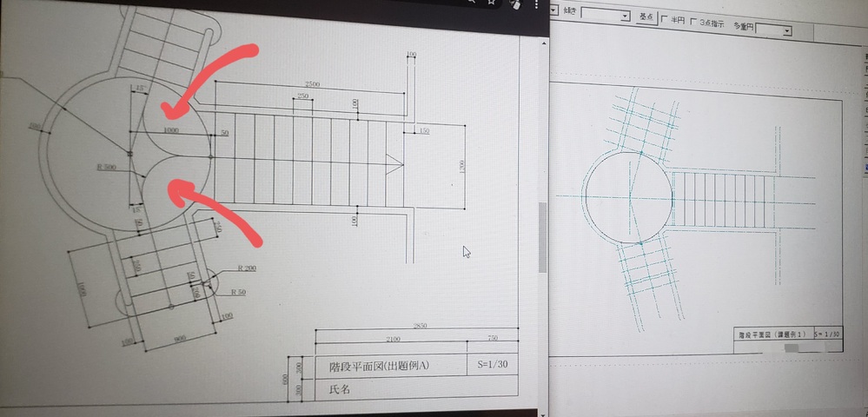Viewport: 868px width, 417px height.
Task: Enable the 半円 checkbox in Jw_cad
Action: point(665,20)
